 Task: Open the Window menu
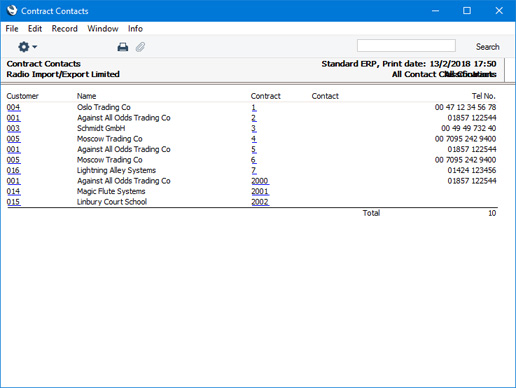click(x=103, y=29)
